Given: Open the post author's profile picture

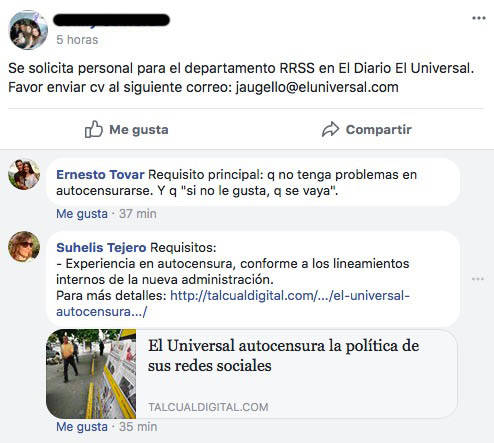Looking at the screenshot, I should (x=28, y=30).
